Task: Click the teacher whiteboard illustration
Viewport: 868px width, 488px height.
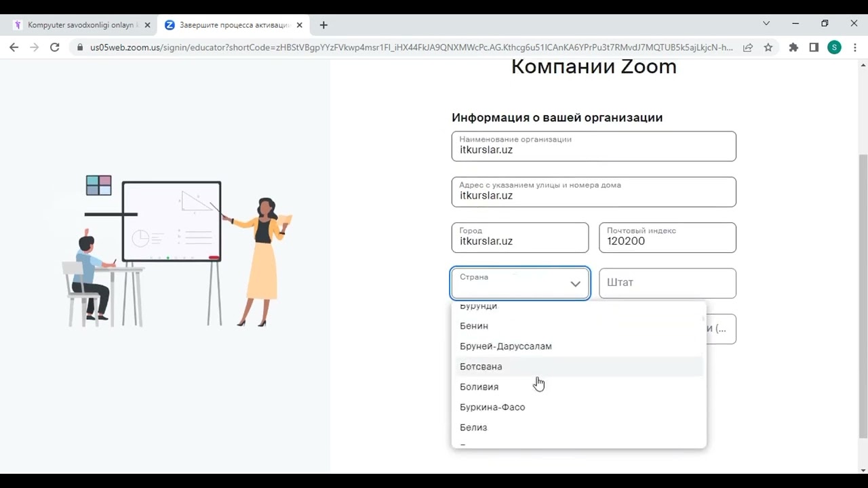Action: pos(178,251)
